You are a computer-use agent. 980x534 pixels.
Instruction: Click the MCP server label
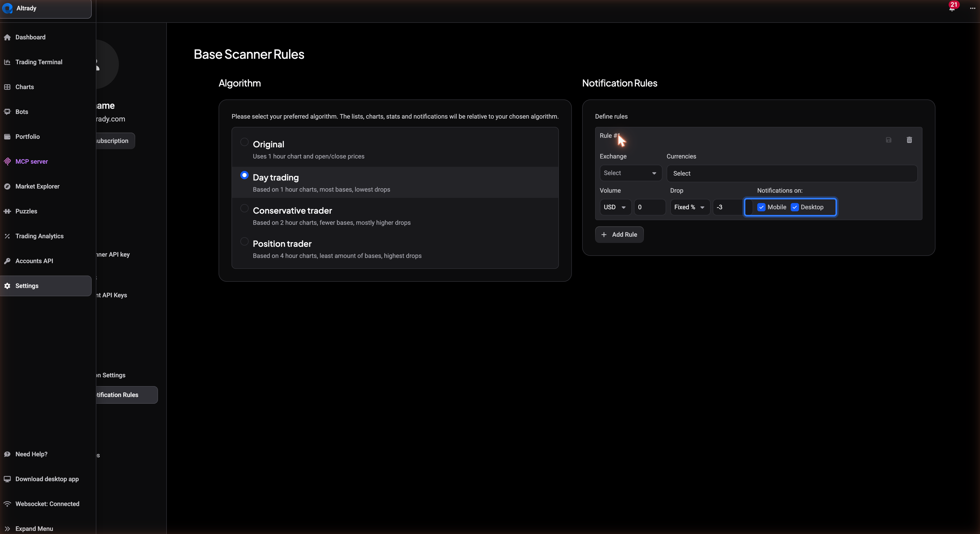tap(32, 161)
